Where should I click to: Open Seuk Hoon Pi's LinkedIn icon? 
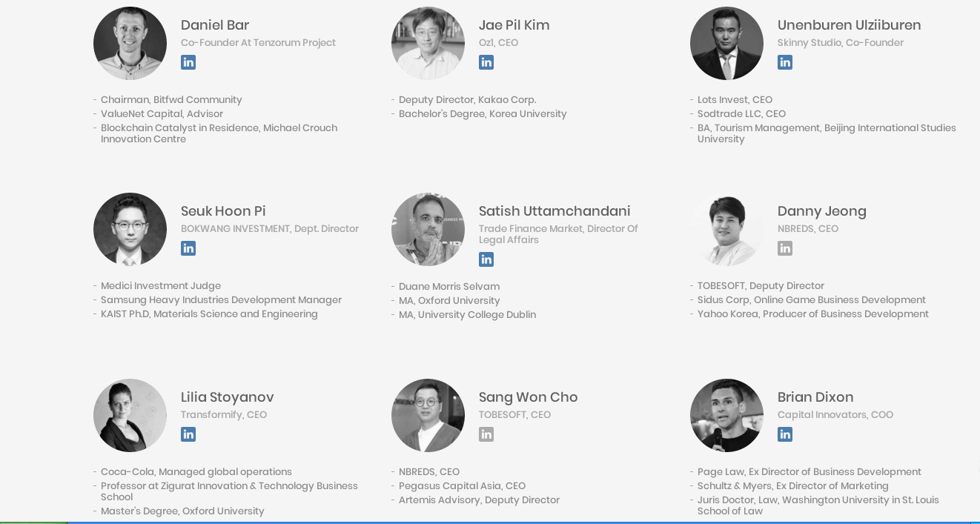[x=188, y=248]
